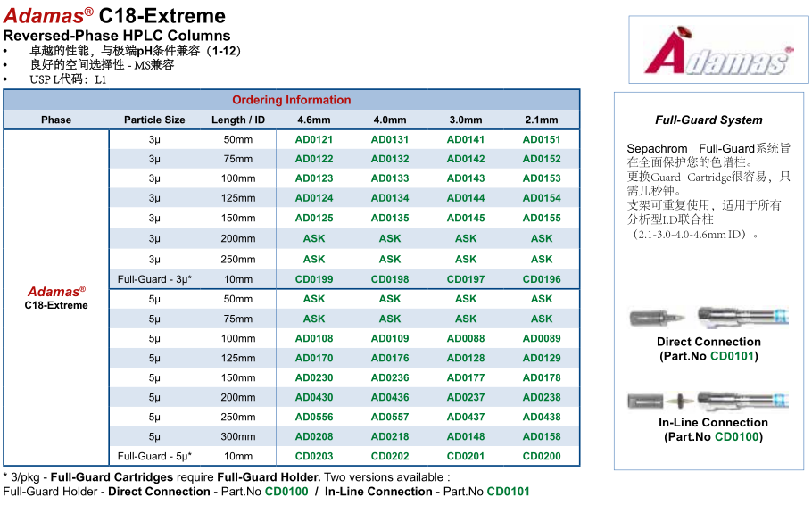The height and width of the screenshot is (505, 812).
Task: Click Full-Guard 5µ cartridge CD0203
Action: click(x=314, y=456)
